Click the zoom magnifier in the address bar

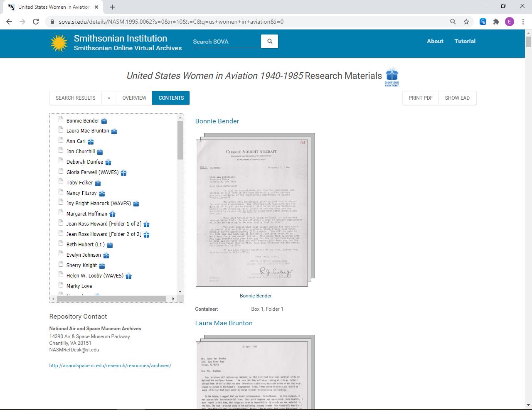coord(453,22)
